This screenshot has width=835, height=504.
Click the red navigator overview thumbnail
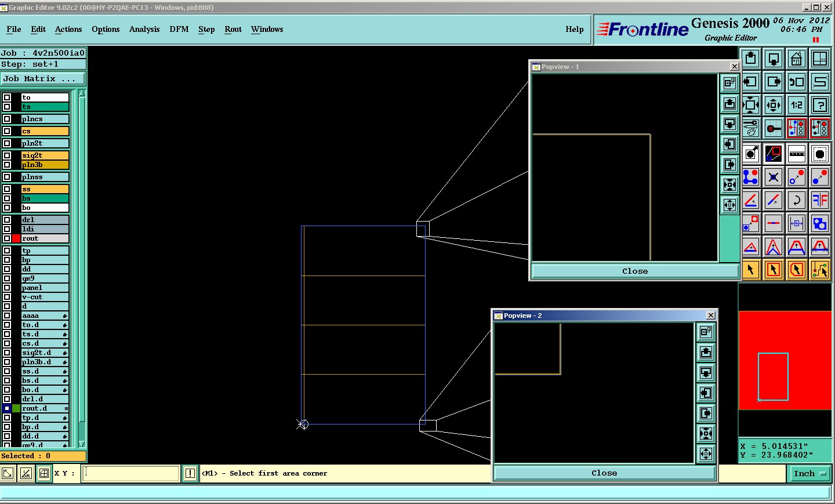[785, 360]
